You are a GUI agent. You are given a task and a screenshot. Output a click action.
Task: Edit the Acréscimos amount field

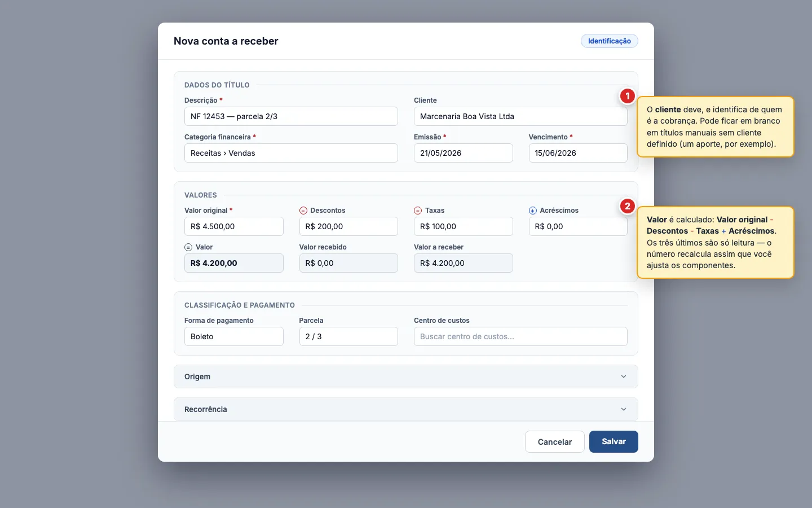tap(578, 226)
